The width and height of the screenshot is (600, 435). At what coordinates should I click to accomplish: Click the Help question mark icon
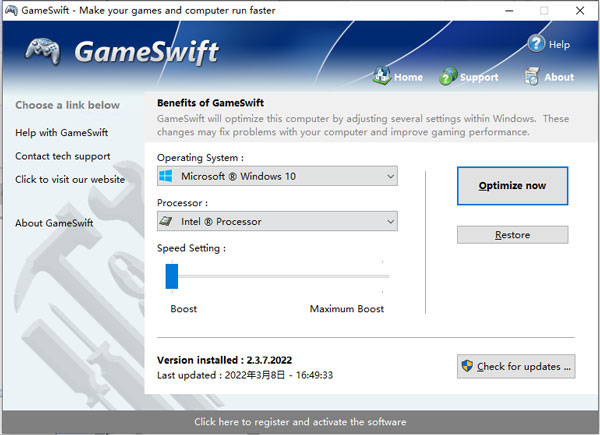[x=536, y=44]
